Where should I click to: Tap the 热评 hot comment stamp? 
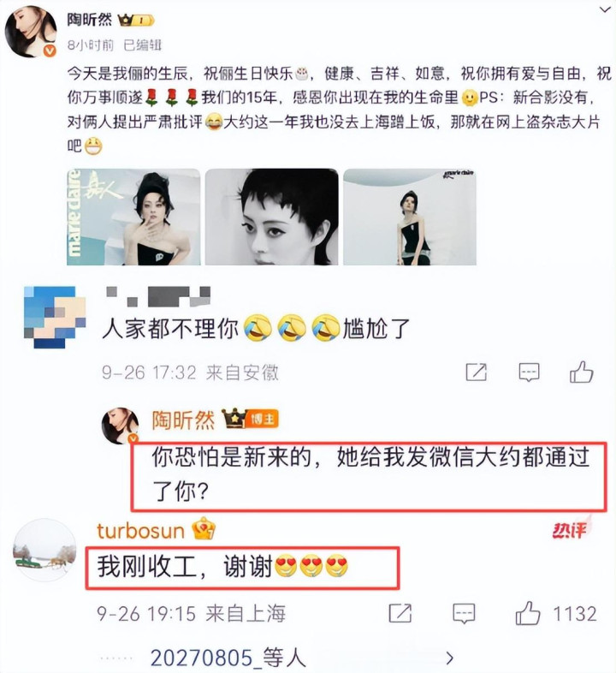(x=571, y=529)
